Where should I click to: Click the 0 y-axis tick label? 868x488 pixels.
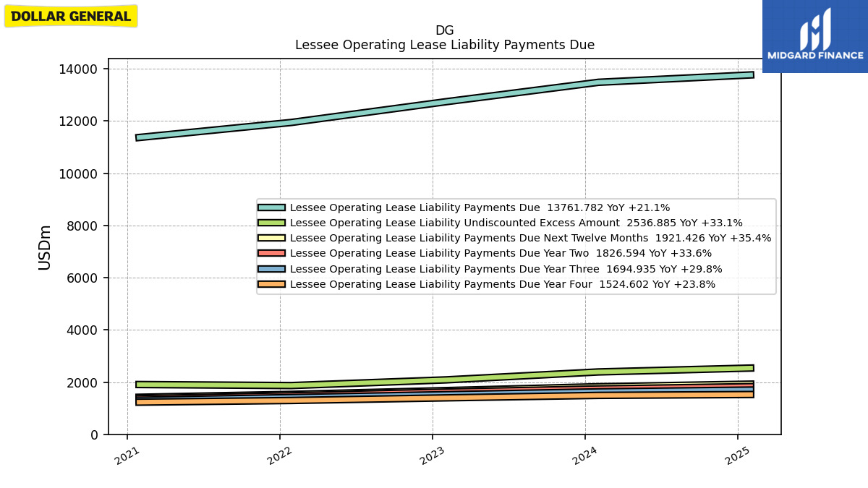pos(95,435)
